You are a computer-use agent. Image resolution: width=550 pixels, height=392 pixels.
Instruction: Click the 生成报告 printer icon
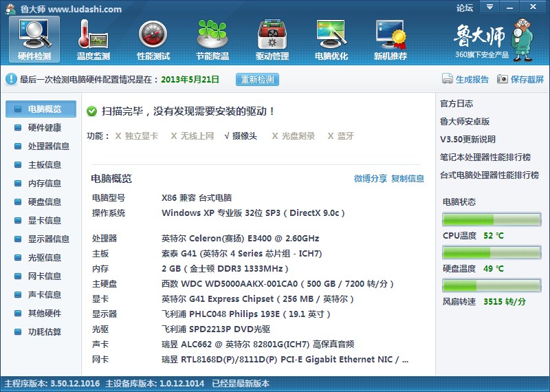tap(448, 79)
